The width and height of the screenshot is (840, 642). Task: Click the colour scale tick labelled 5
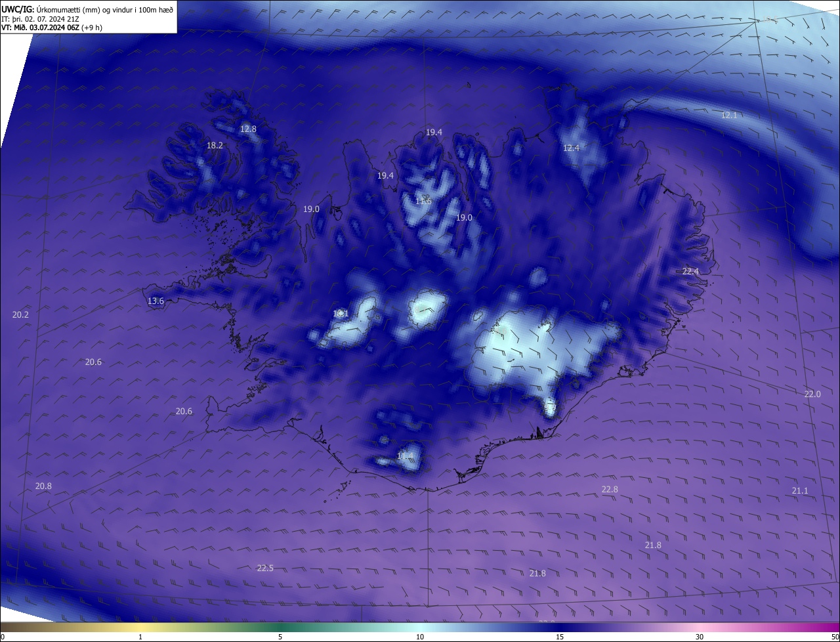pos(280,637)
